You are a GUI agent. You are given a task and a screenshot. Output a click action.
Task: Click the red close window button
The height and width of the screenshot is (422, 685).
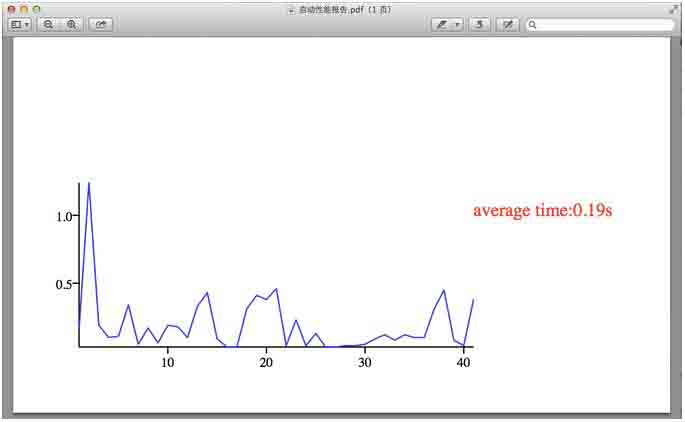pyautogui.click(x=12, y=9)
